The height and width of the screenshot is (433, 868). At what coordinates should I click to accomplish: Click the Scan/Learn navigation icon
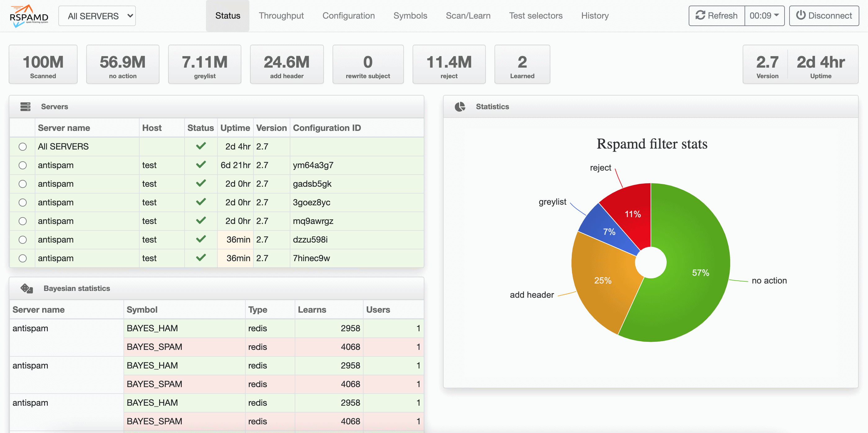468,16
